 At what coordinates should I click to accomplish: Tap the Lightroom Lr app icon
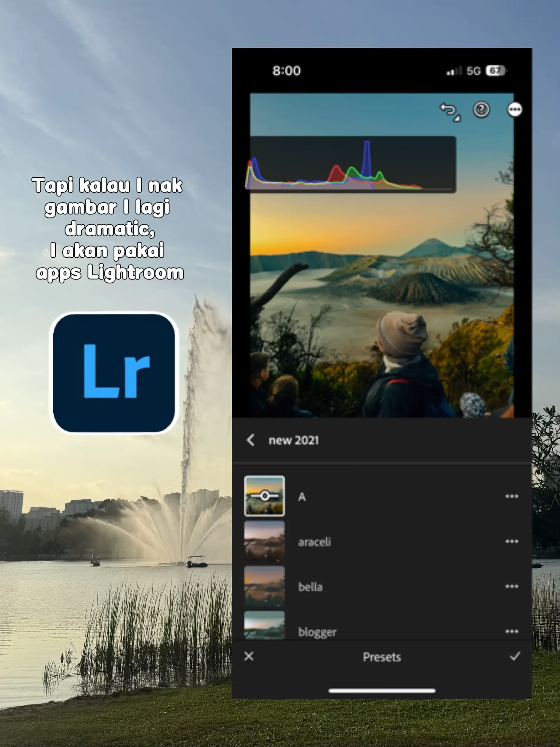114,373
